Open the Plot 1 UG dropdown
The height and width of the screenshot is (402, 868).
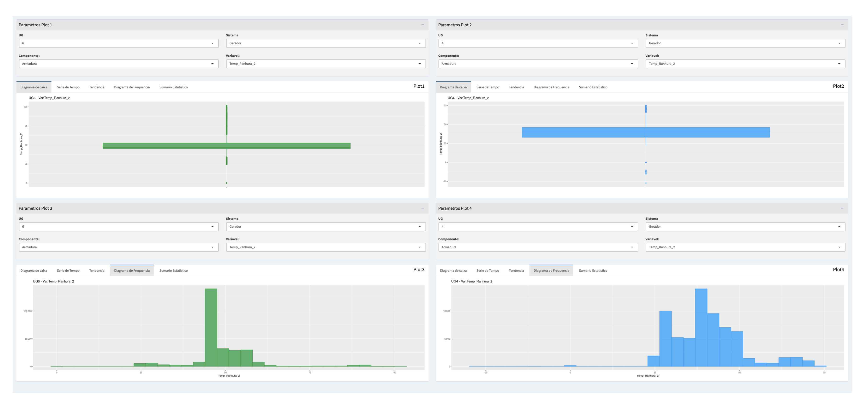click(119, 43)
